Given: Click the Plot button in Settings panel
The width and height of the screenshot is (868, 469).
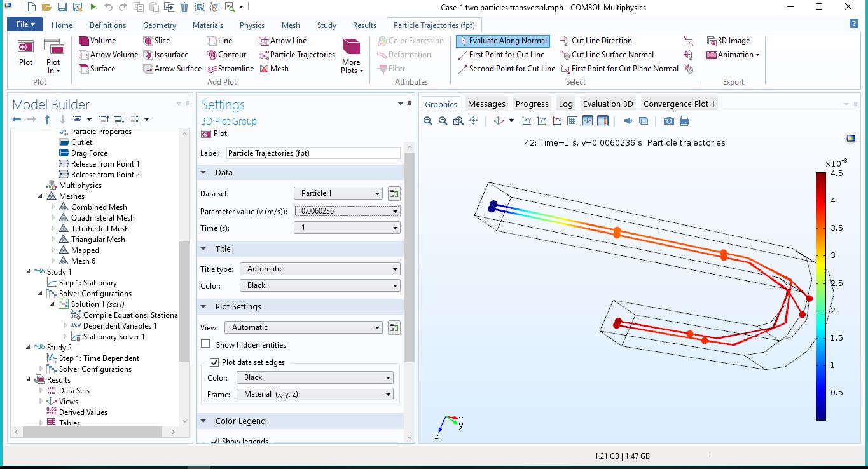Looking at the screenshot, I should (x=214, y=133).
